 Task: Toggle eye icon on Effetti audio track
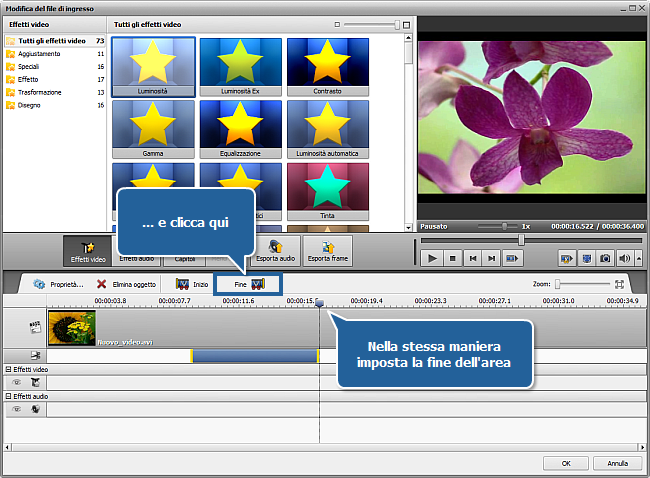click(16, 408)
